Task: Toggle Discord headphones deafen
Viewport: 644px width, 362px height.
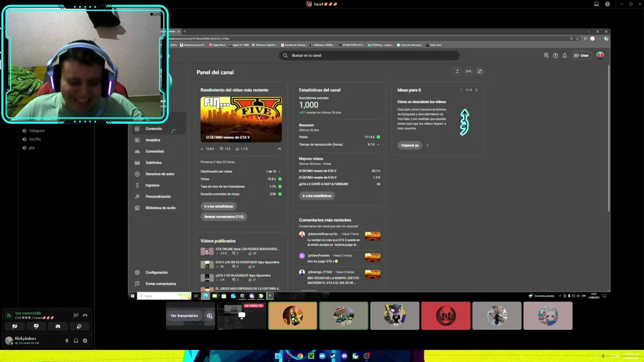Action: [x=75, y=341]
